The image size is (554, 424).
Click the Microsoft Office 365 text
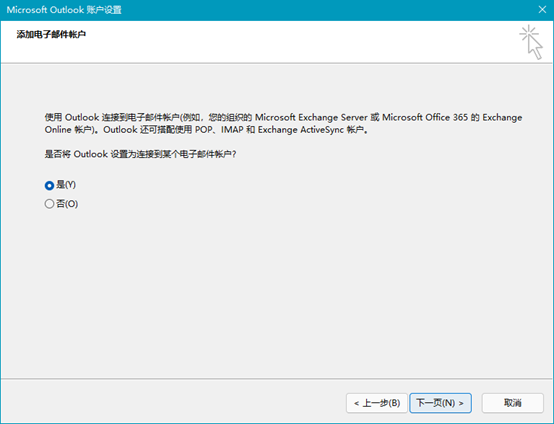425,117
